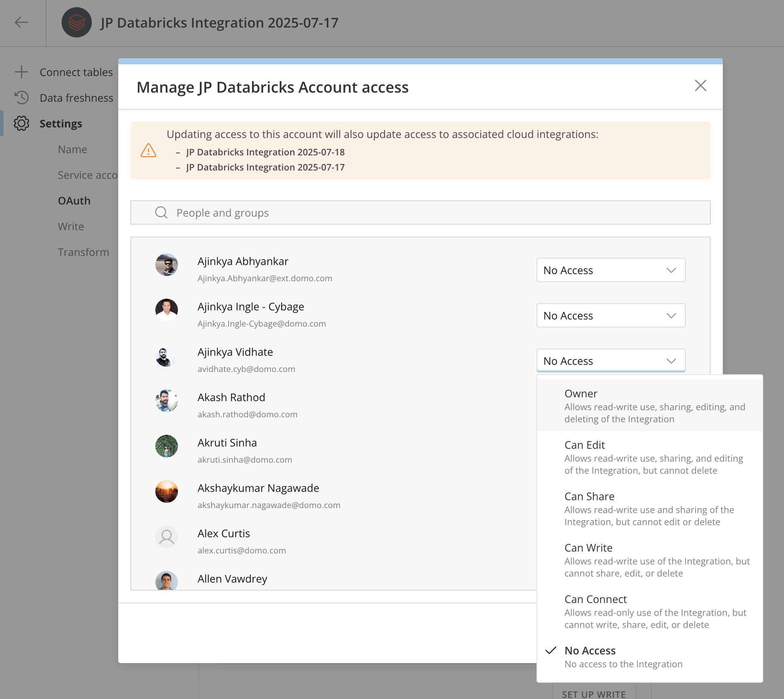Go to Service account settings item
Image resolution: width=784 pixels, height=699 pixels.
click(88, 175)
